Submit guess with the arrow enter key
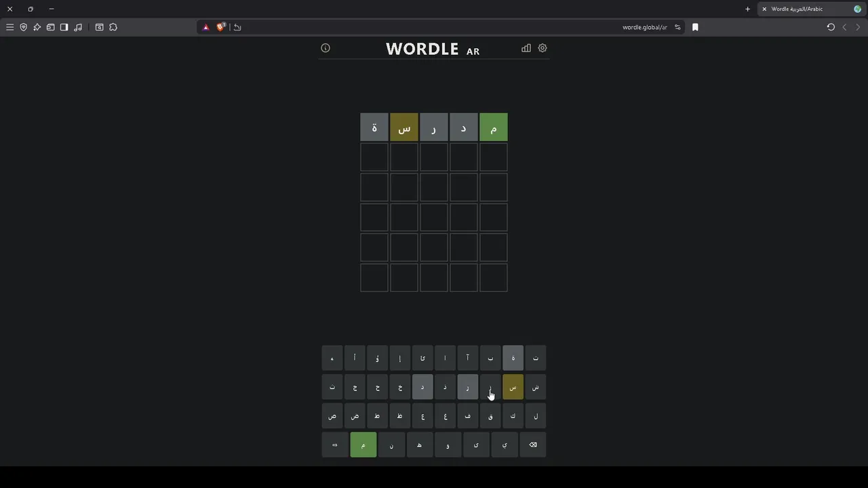 [334, 445]
